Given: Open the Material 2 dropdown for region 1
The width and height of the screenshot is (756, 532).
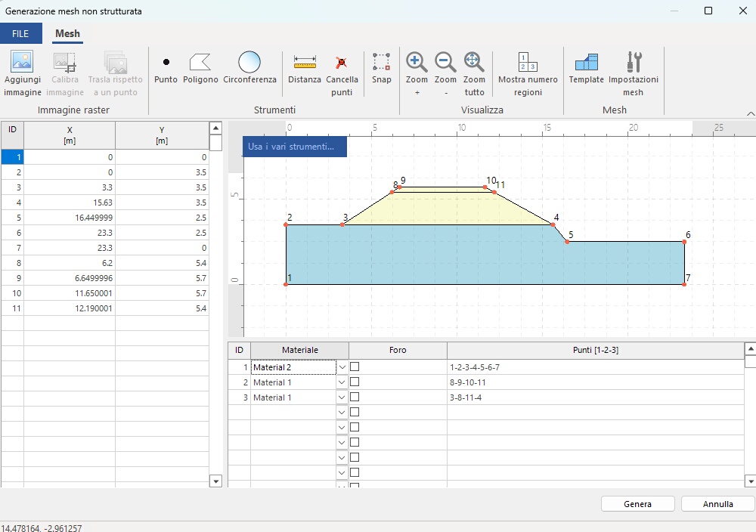Looking at the screenshot, I should tap(342, 367).
